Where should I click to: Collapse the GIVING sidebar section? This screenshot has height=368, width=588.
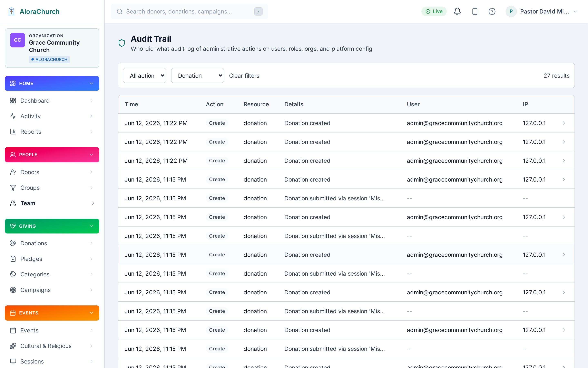coord(52,226)
